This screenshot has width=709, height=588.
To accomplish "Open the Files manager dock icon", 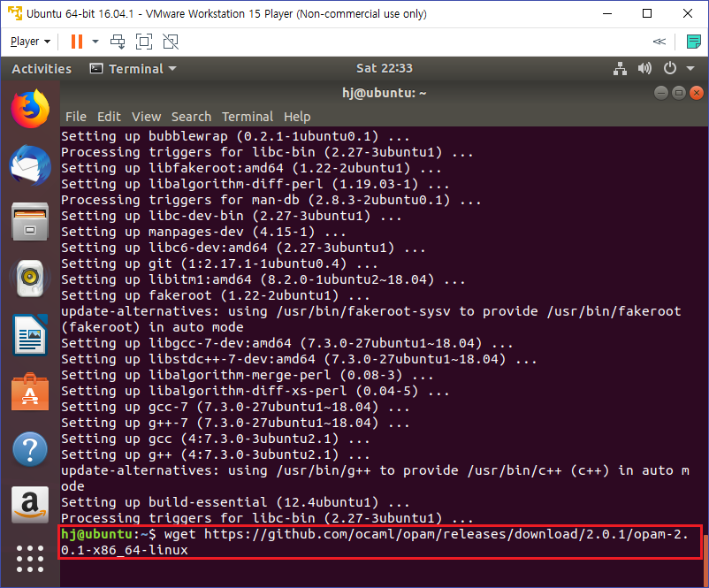I will point(30,222).
